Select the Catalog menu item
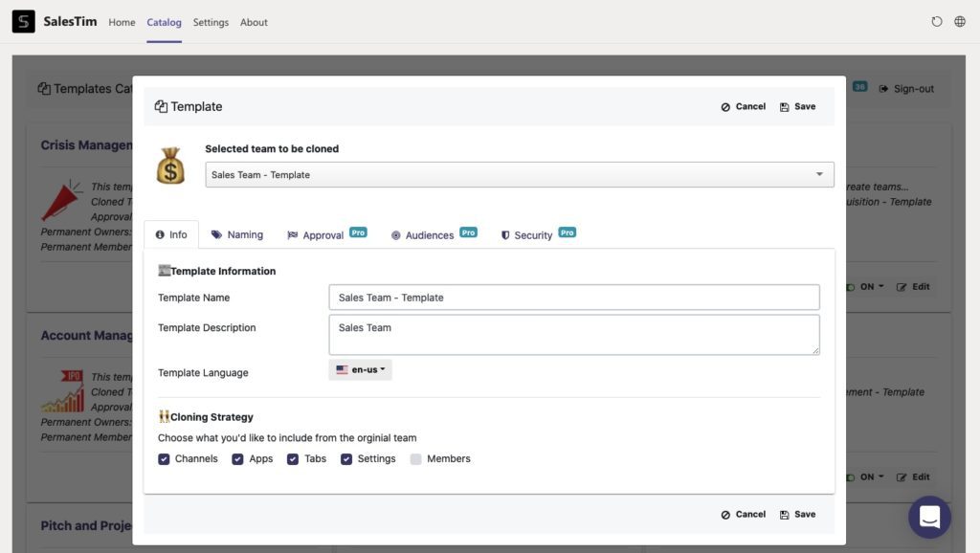Viewport: 980px width, 553px height. pyautogui.click(x=165, y=22)
